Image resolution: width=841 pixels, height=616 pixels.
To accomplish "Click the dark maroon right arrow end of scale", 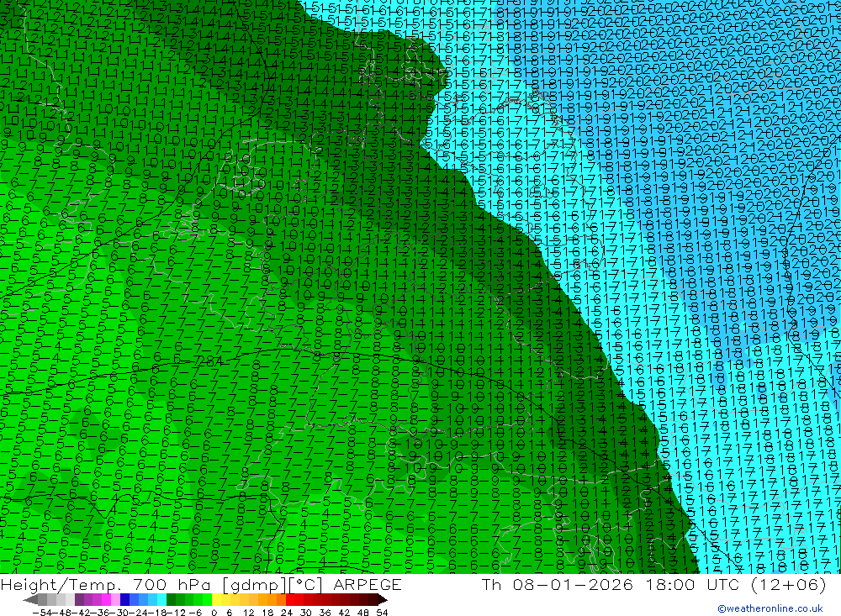I will 381,599.
